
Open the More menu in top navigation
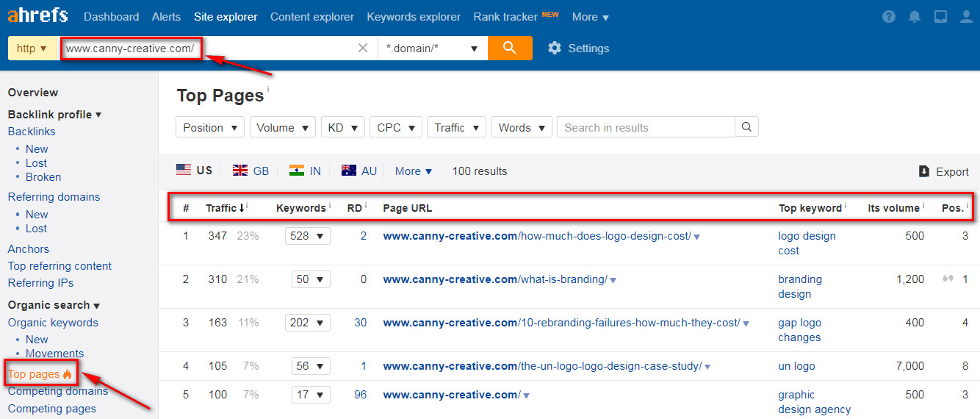591,16
